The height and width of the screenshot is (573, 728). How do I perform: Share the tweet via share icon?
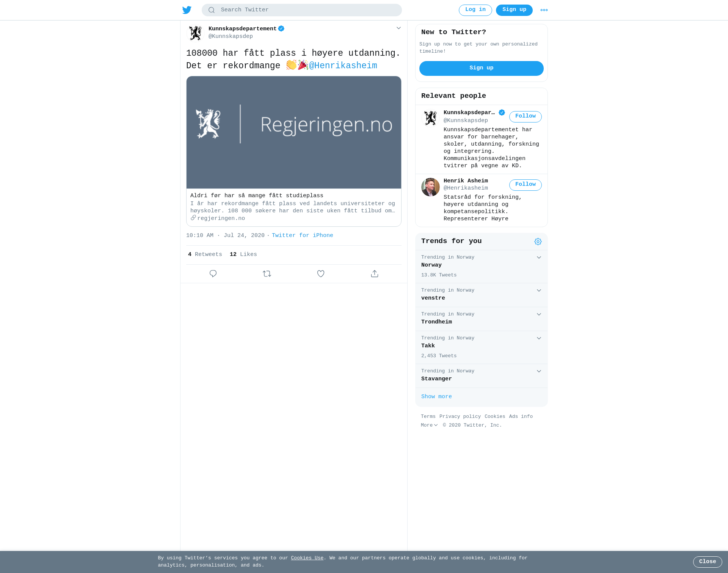tap(375, 274)
